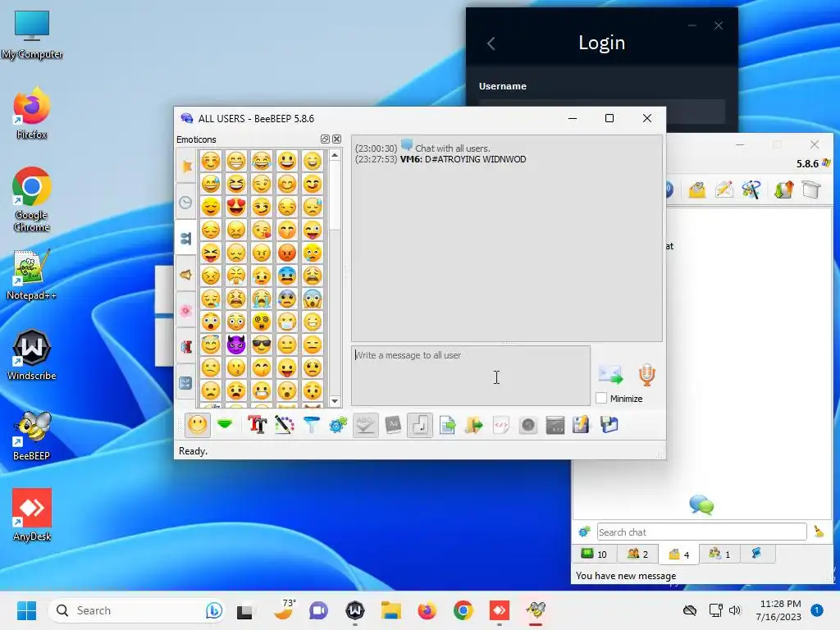The width and height of the screenshot is (840, 630).
Task: Open the bottom symbols emoticon tab
Action: click(x=186, y=383)
